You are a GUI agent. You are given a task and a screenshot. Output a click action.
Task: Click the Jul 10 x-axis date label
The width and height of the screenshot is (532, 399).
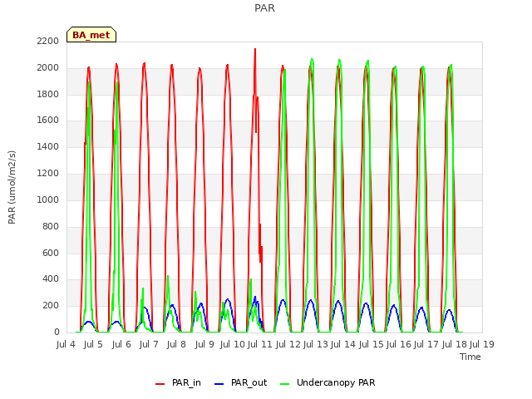pos(232,344)
